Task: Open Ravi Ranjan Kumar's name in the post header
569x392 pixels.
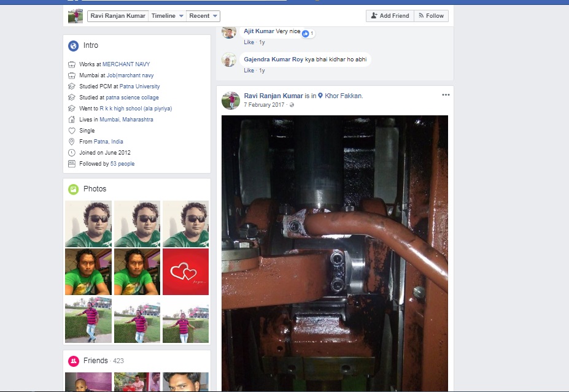Action: click(273, 96)
